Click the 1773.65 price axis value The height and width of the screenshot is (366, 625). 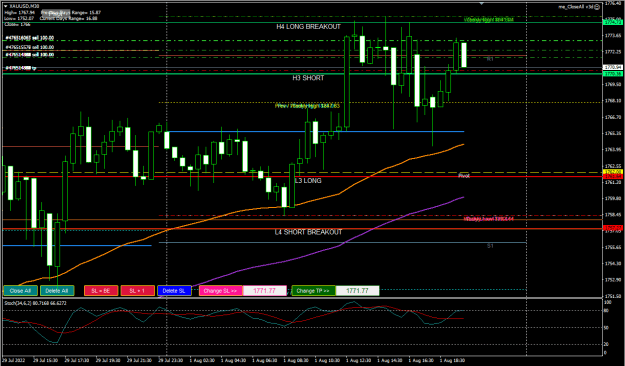tap(613, 36)
